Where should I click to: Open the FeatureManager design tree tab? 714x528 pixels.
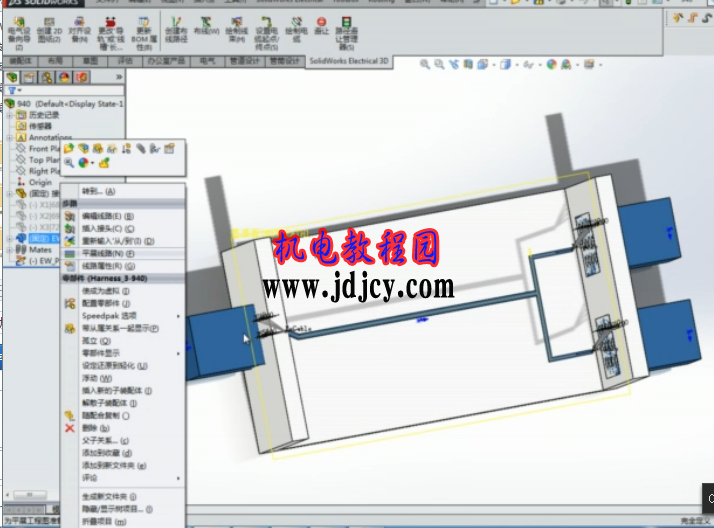coord(12,77)
